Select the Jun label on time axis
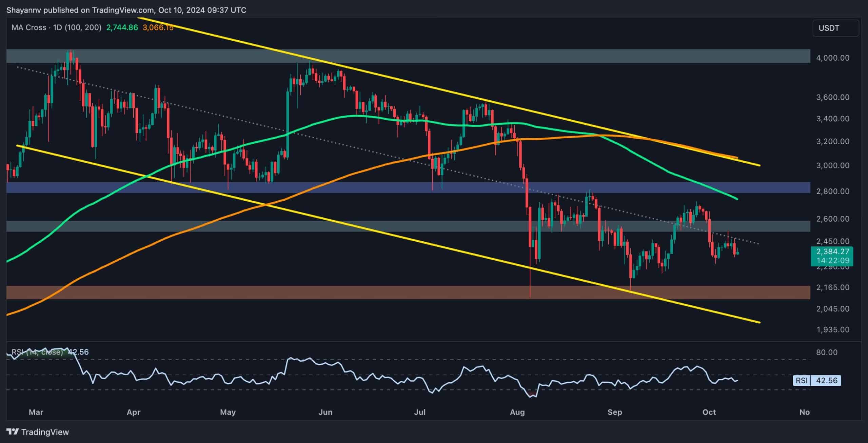Viewport: 868px width, 443px height. 325,412
